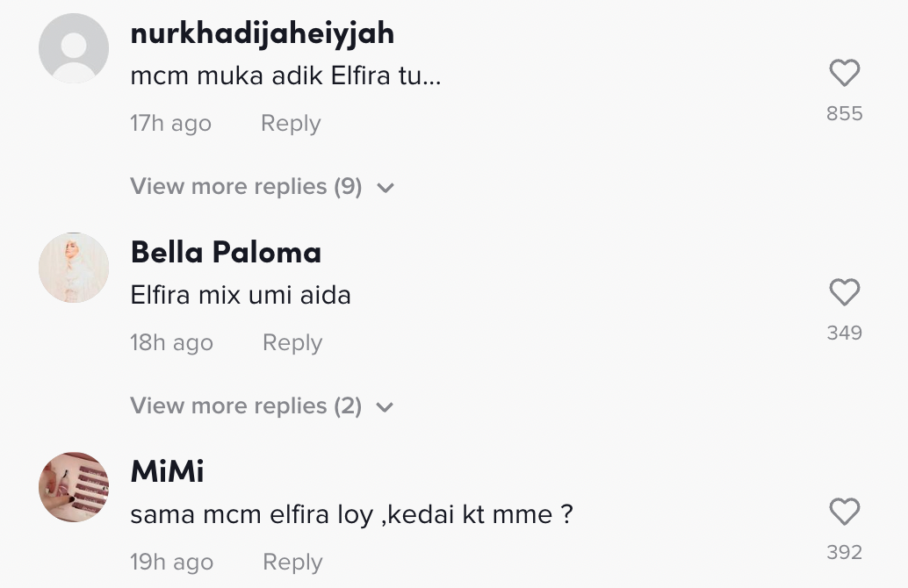Select the "Elfira mix umi aida" comment text
The height and width of the screenshot is (588, 908).
(241, 295)
